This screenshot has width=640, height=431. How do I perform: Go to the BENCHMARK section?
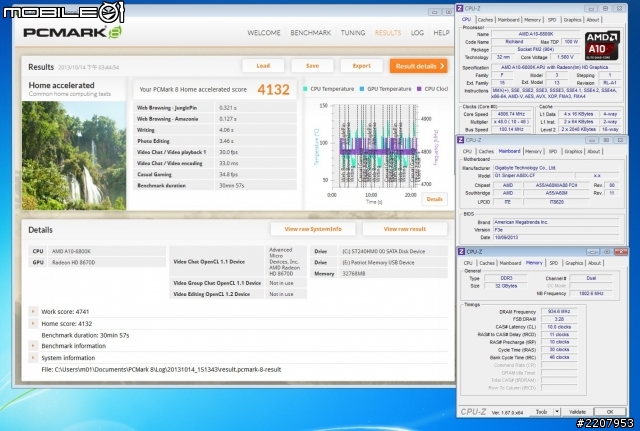pyautogui.click(x=311, y=33)
